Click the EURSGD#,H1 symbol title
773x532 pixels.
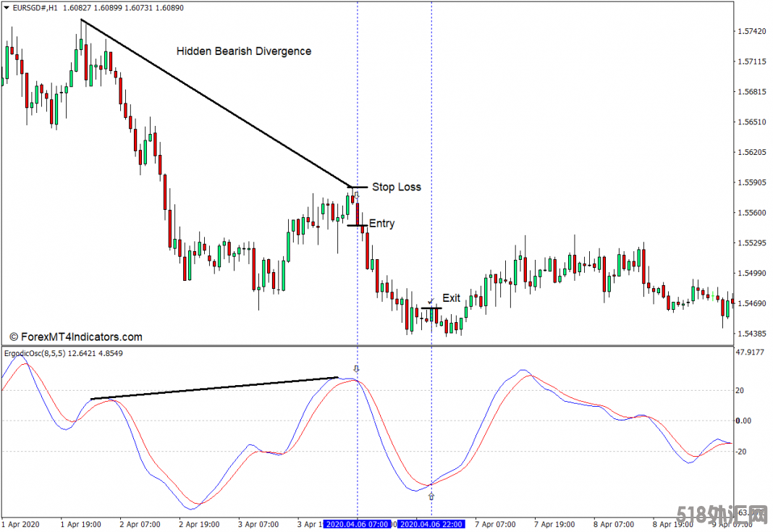point(36,7)
